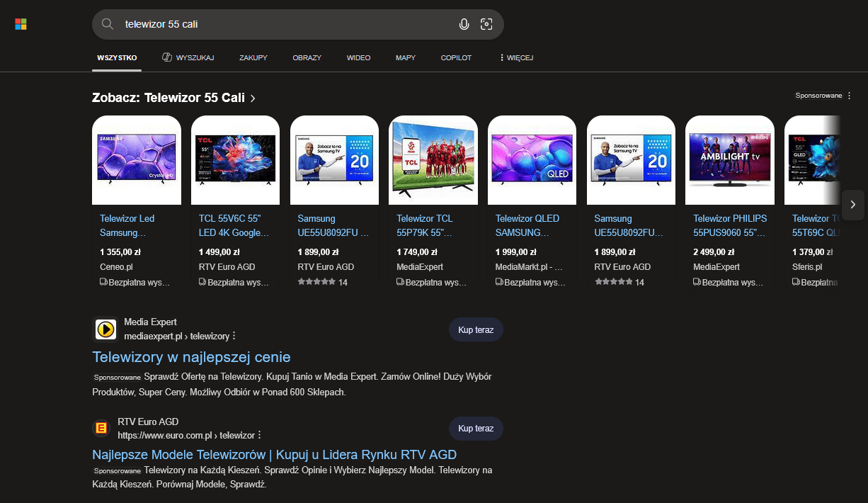
Task: Click TCL football team TV thumbnail
Action: pos(433,160)
